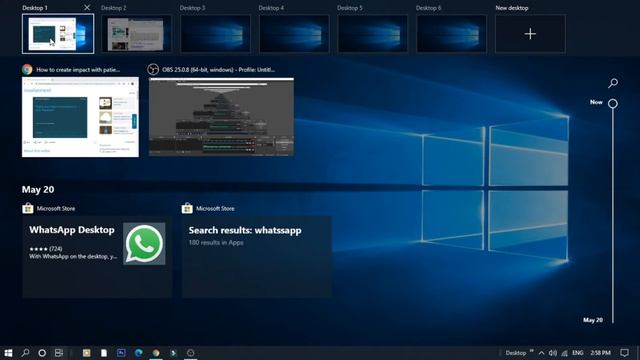The width and height of the screenshot is (640, 360).
Task: Show hidden system tray icons
Action: point(542,353)
